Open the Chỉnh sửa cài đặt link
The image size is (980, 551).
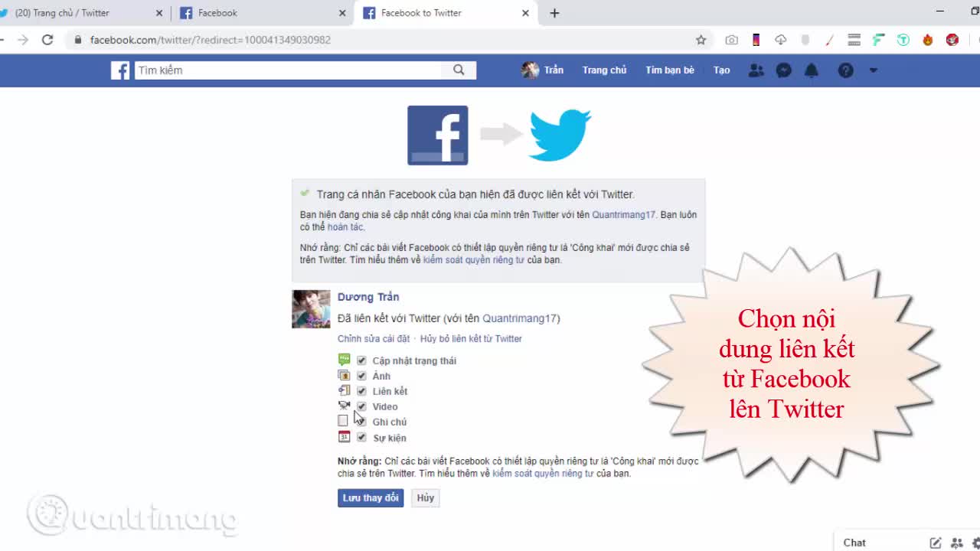pos(374,339)
